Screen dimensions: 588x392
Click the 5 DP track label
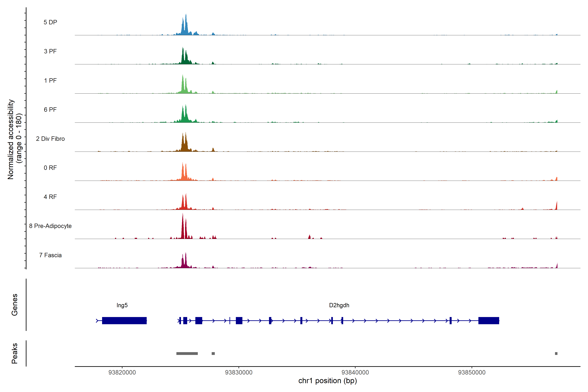[50, 22]
